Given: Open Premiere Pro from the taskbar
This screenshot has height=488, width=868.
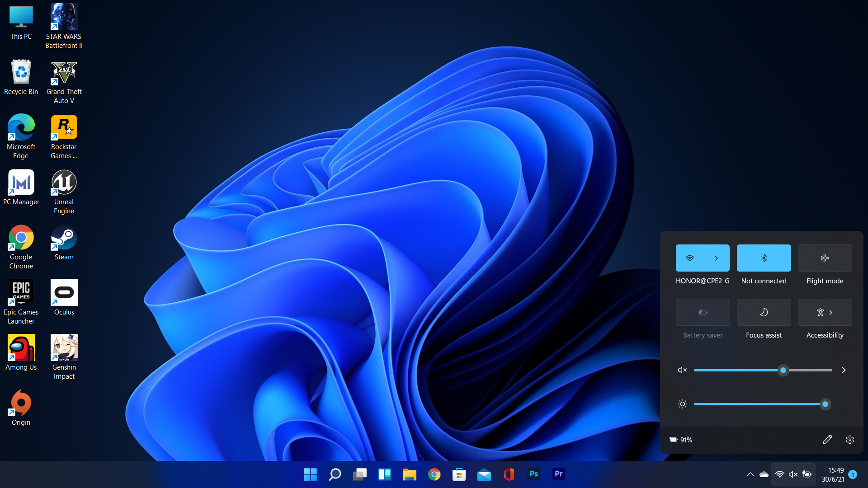Looking at the screenshot, I should point(559,474).
